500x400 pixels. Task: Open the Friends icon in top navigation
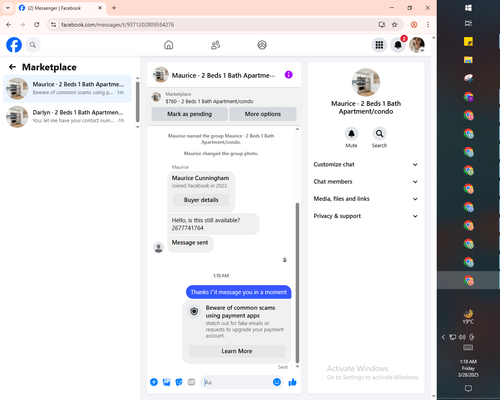point(216,45)
